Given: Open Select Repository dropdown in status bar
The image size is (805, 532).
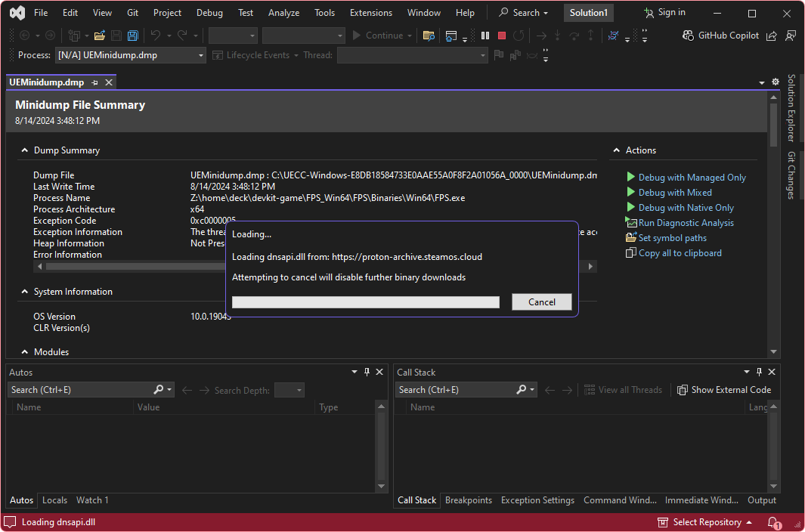Looking at the screenshot, I should pyautogui.click(x=704, y=522).
